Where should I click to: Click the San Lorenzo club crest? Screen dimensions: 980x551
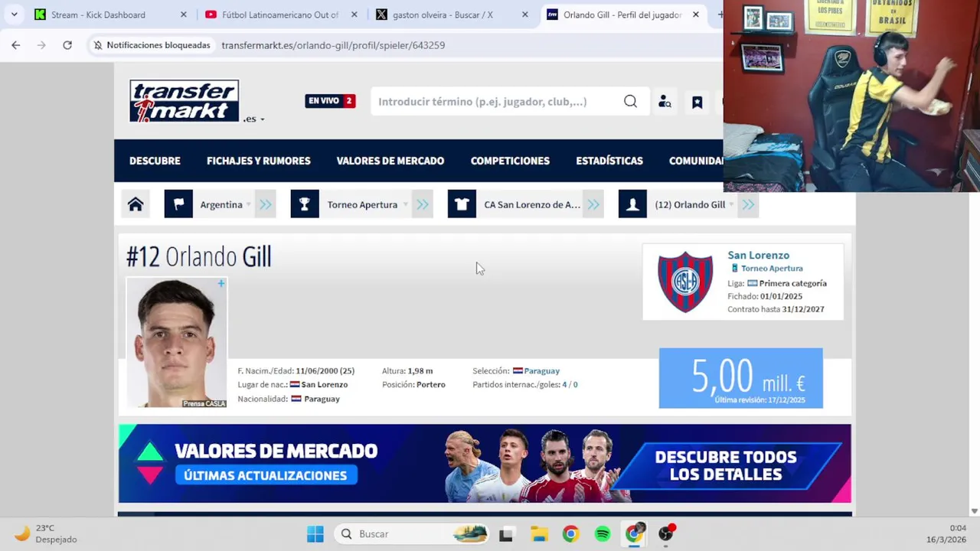(x=685, y=282)
